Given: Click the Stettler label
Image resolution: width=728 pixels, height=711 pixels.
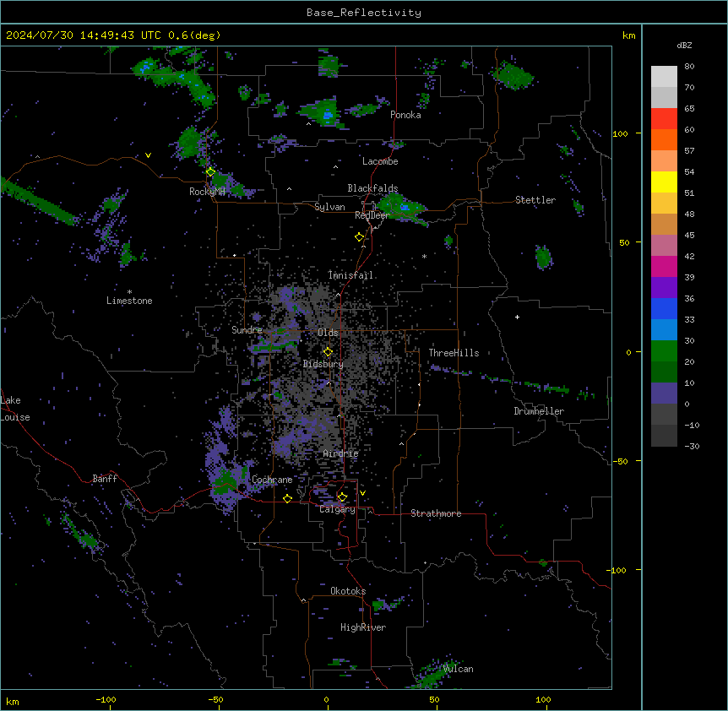Looking at the screenshot, I should click(x=535, y=200).
